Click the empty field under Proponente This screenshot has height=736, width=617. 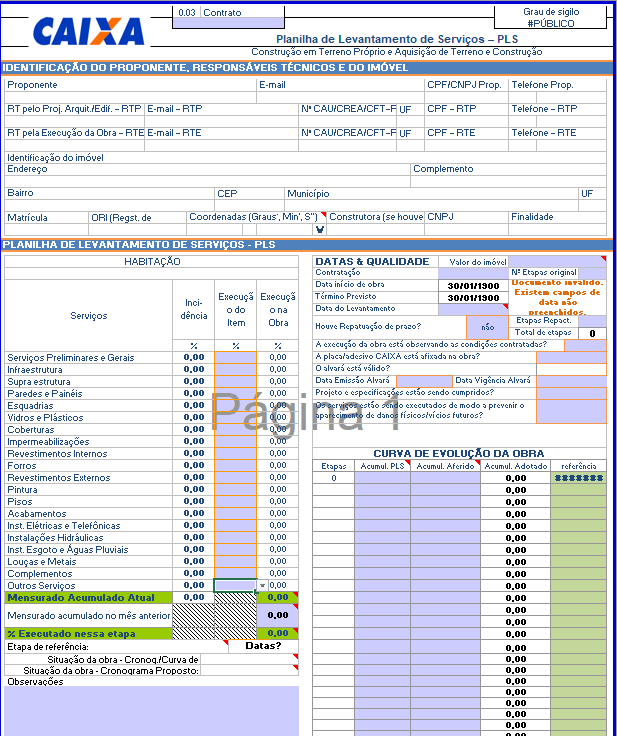tap(130, 97)
